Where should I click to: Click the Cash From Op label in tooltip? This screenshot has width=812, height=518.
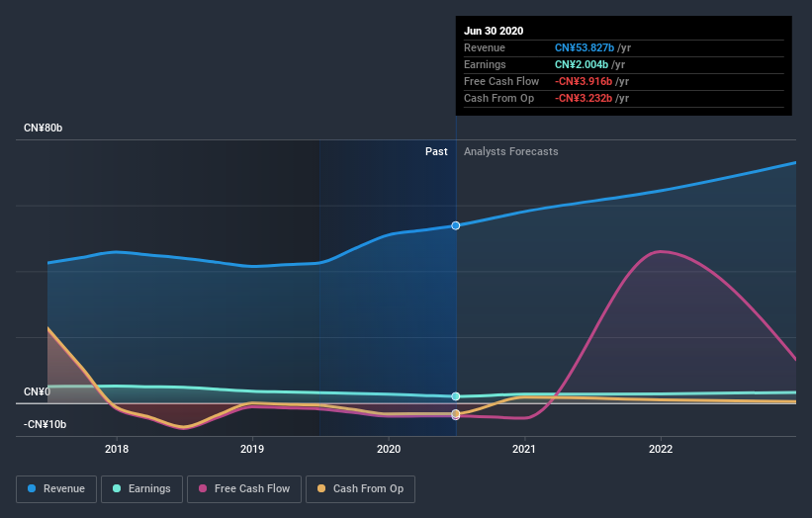tap(498, 98)
